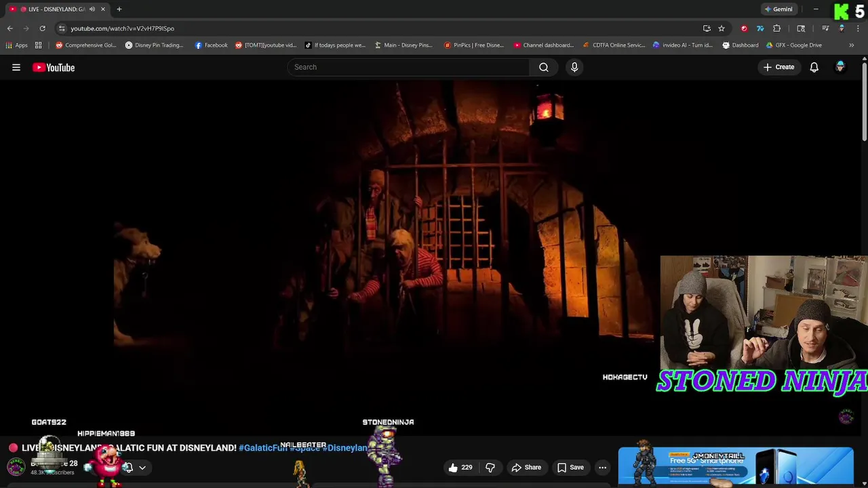Screen dimensions: 868x488
Task: Open more actions ellipsis below video
Action: click(602, 467)
